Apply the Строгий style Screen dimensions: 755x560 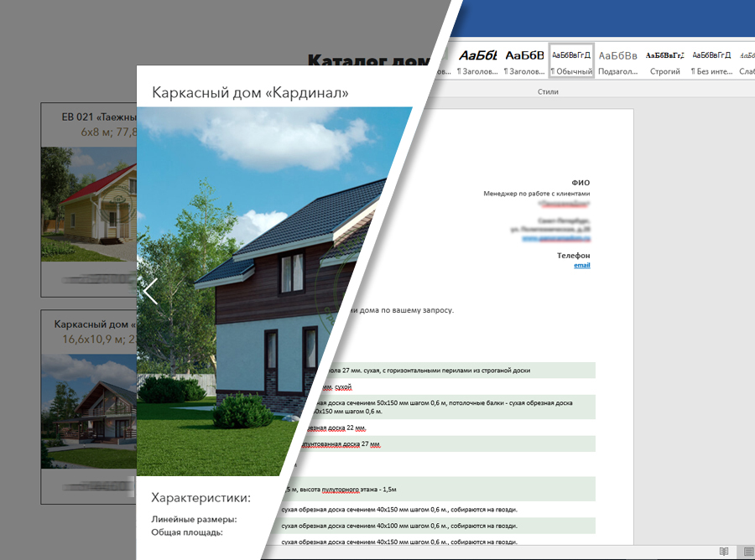coord(665,62)
